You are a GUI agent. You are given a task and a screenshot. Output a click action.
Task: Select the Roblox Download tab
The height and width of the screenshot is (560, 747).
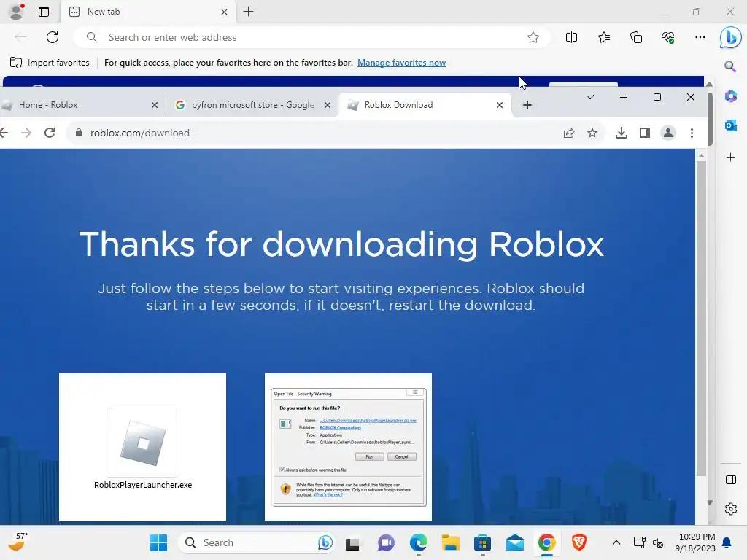[x=424, y=105]
